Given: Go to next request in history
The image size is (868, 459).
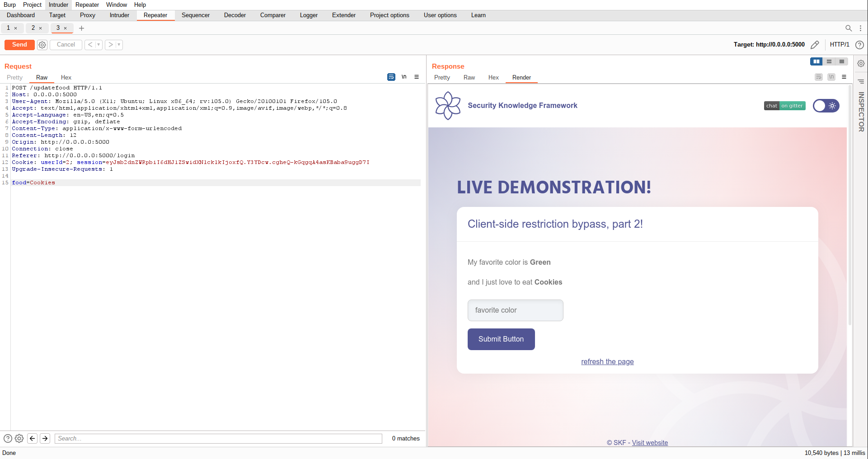Looking at the screenshot, I should coord(110,45).
